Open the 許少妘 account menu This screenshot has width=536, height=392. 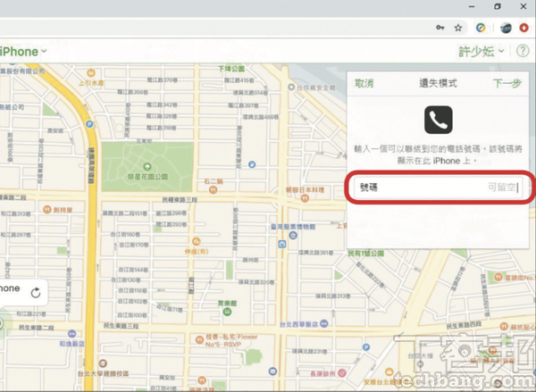point(481,52)
